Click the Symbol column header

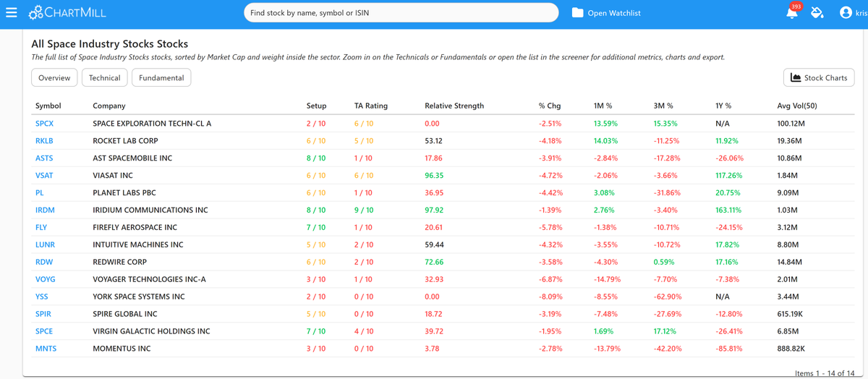tap(48, 106)
